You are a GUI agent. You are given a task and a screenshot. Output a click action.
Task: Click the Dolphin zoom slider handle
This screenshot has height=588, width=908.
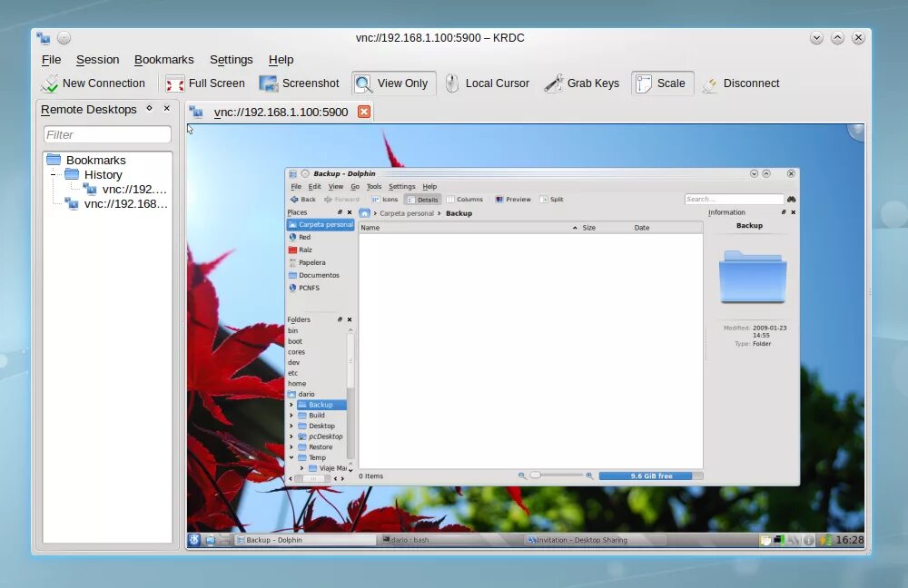coord(536,475)
